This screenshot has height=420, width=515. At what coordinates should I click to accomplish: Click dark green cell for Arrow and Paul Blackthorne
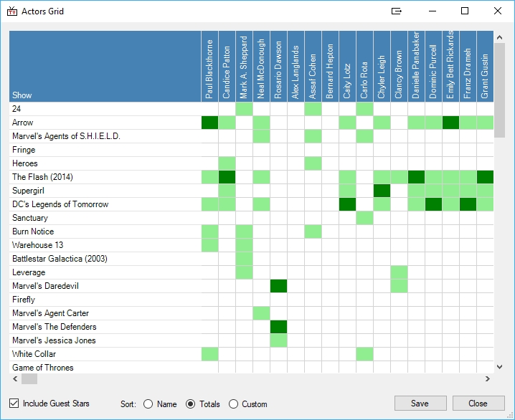click(x=209, y=123)
